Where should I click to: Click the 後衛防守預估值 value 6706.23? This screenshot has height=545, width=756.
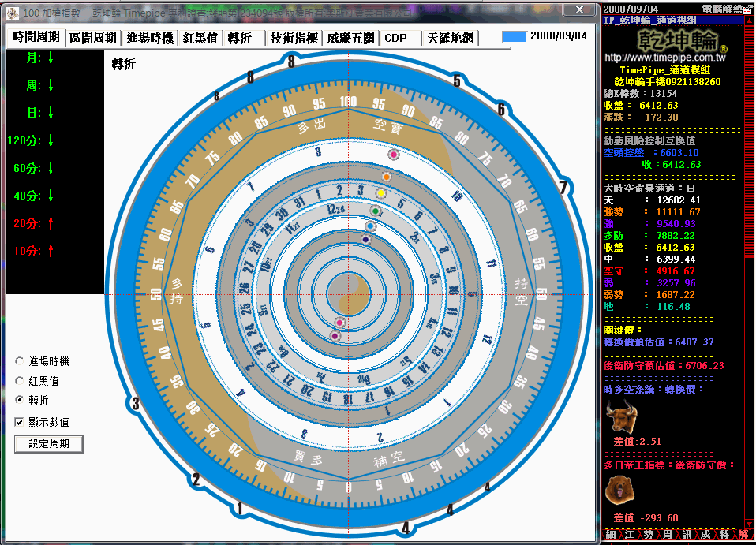point(705,366)
